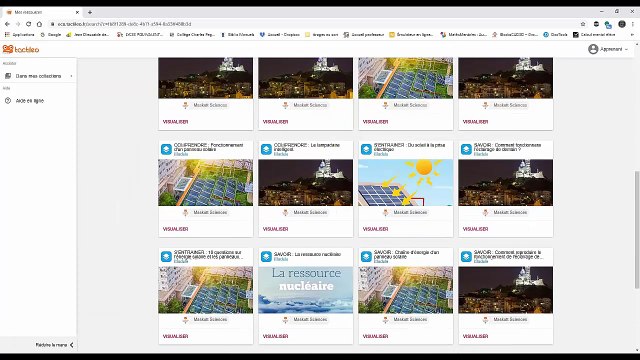Open the Chrome three-dot menu
640x360 pixels.
[633, 24]
